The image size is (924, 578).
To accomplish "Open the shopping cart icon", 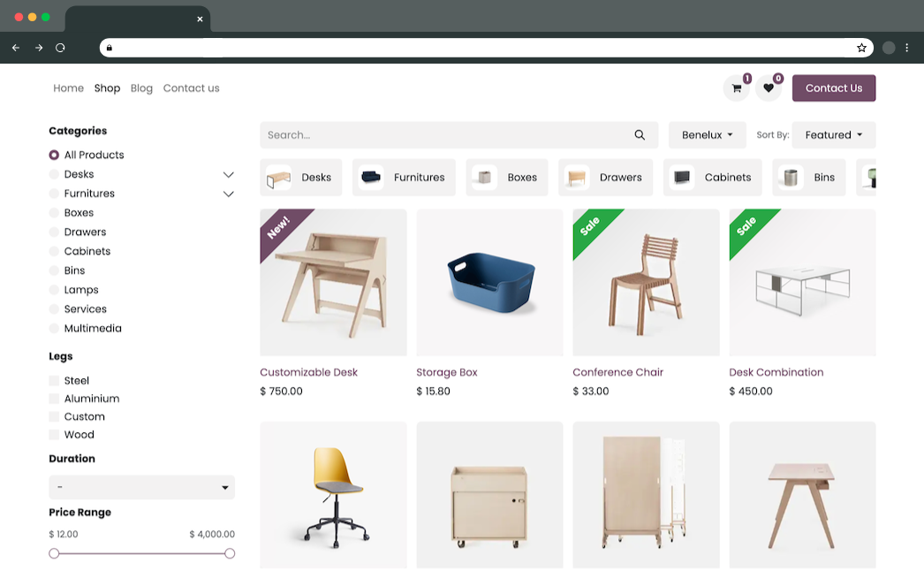I will tap(737, 88).
